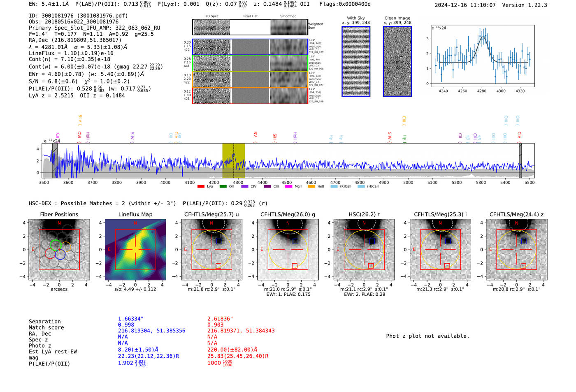This screenshot has height=392, width=576.
Task: Click the 'EW: 5.4±1.1Å' header value
Action: tap(49, 4)
